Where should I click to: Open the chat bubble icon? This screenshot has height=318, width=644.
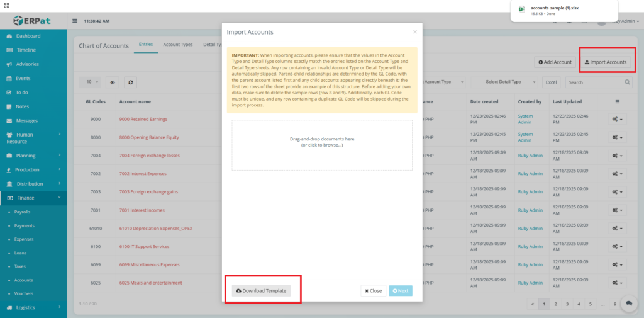(x=628, y=303)
